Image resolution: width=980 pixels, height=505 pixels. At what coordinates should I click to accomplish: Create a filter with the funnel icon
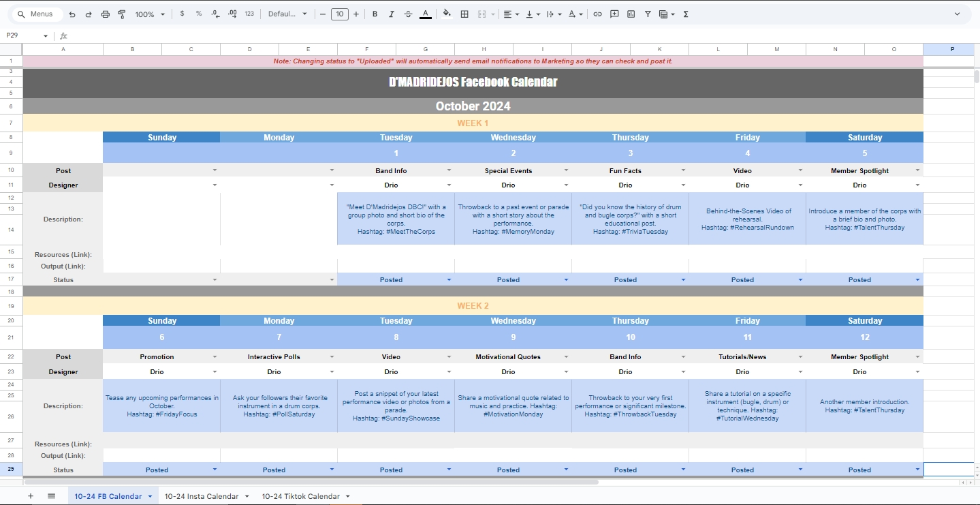coord(648,14)
